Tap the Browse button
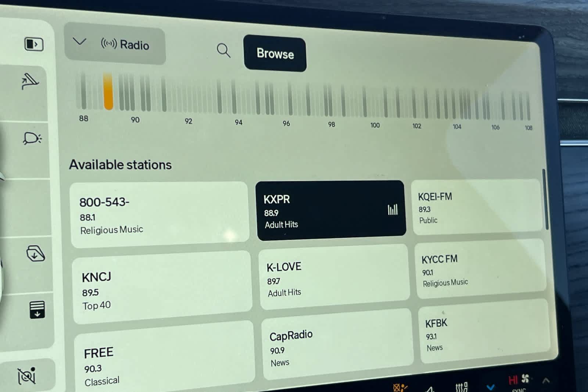The height and width of the screenshot is (392, 588). (x=275, y=54)
